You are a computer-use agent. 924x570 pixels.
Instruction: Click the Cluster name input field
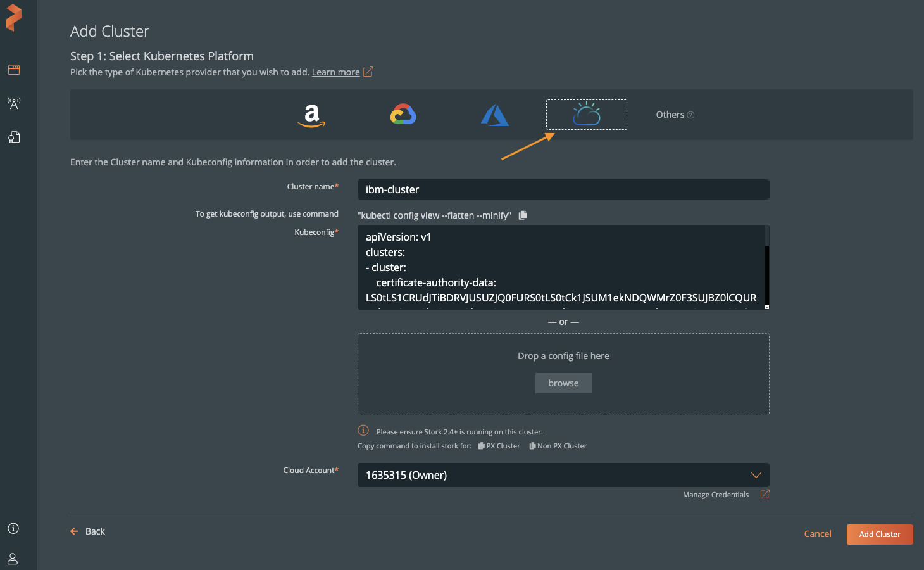click(x=563, y=189)
